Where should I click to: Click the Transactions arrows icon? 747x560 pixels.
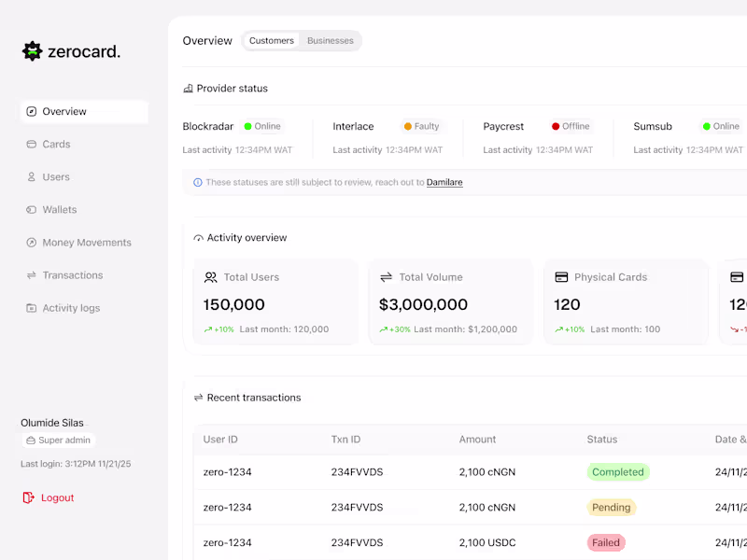tap(31, 274)
